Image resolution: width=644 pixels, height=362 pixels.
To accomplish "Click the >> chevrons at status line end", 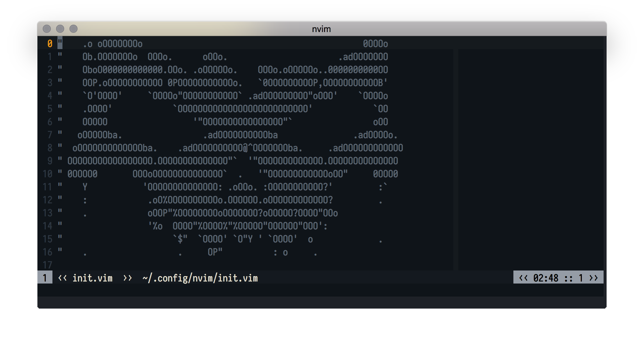I will click(x=594, y=278).
